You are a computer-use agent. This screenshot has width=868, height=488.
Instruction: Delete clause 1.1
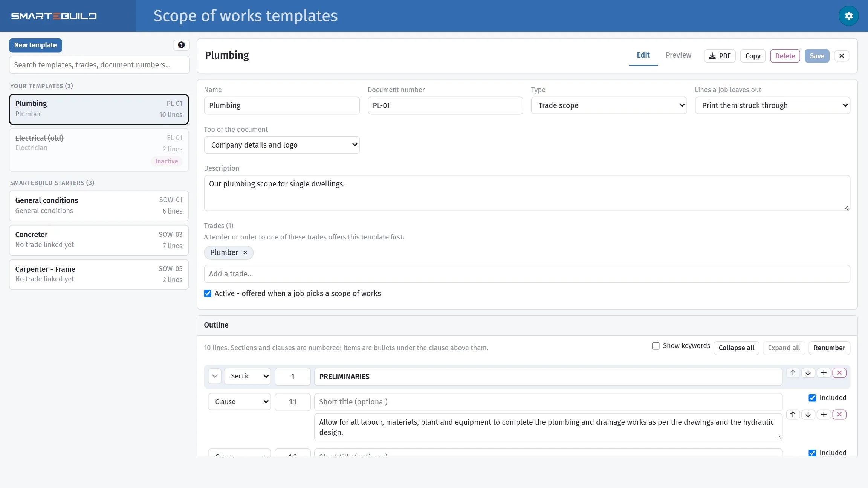point(839,414)
